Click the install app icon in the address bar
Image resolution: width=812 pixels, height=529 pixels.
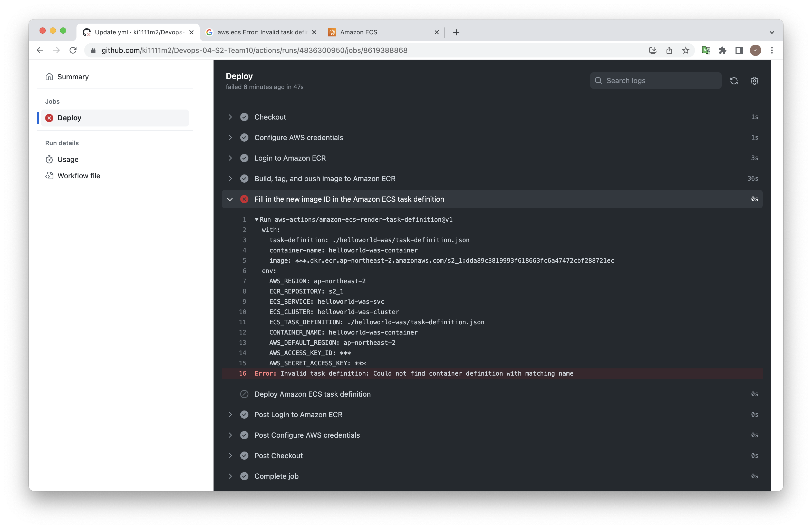point(653,51)
